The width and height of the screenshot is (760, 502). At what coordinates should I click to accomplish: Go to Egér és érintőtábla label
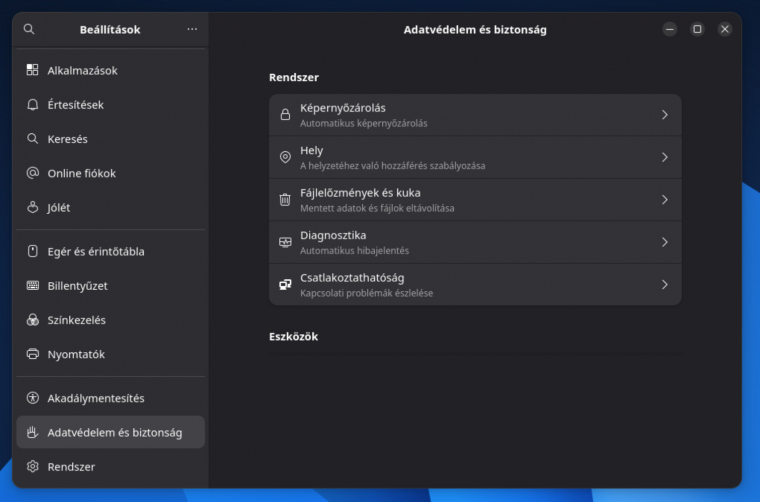coord(96,251)
